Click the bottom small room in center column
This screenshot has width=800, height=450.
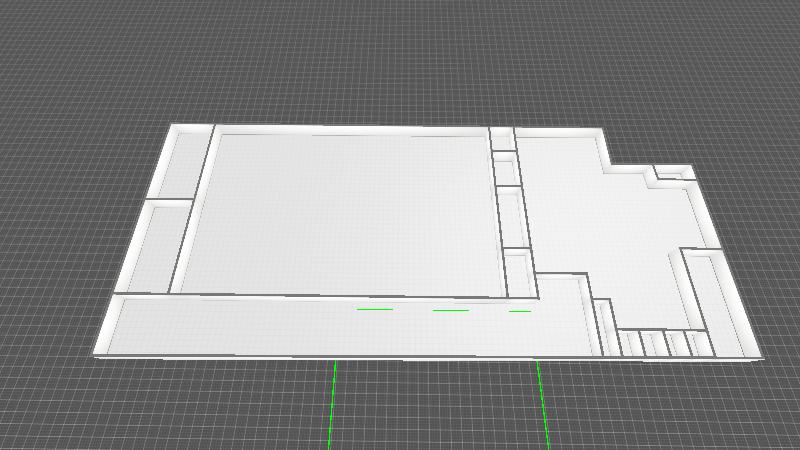pos(518,273)
